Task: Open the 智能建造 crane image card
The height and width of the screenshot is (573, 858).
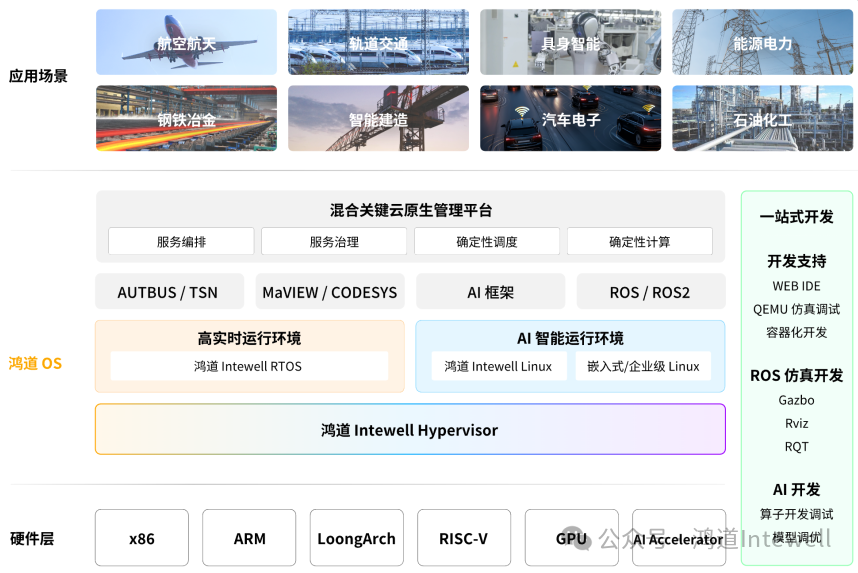Action: 379,118
